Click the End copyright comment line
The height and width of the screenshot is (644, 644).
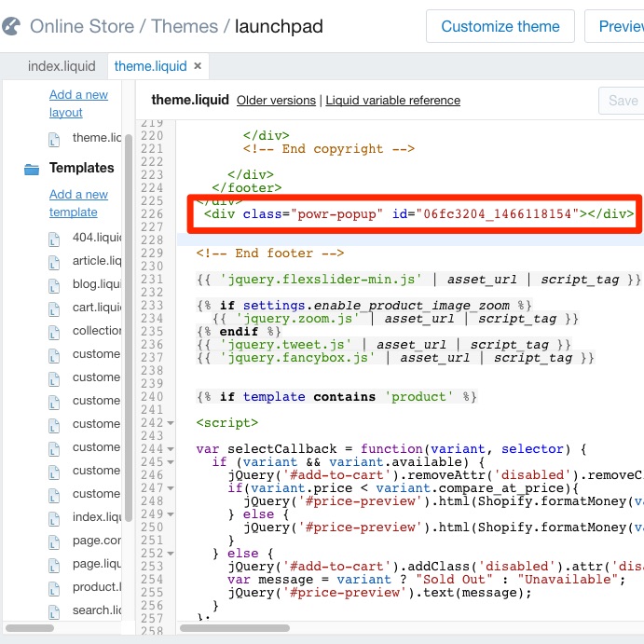329,149
